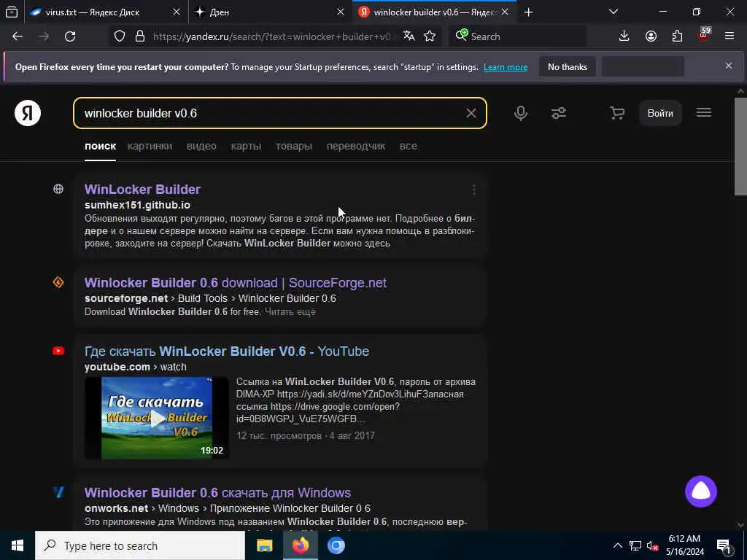Open the extensions puzzle icon
The height and width of the screenshot is (560, 747).
(677, 36)
